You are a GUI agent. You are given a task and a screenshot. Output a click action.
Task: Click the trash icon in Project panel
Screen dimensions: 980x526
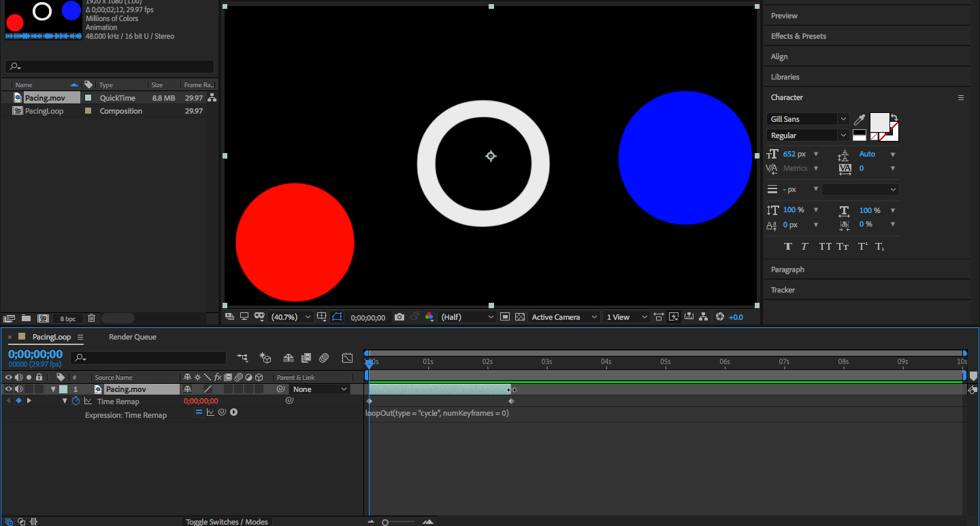tap(92, 318)
